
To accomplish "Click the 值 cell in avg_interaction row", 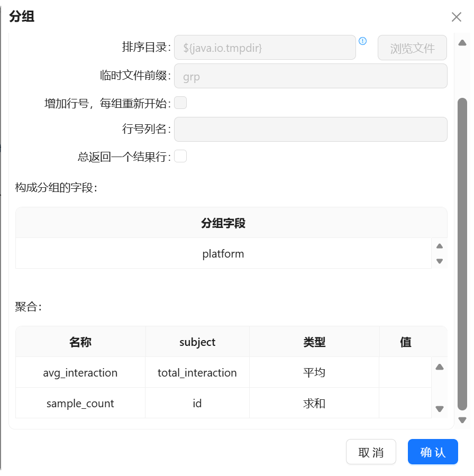I will [405, 372].
